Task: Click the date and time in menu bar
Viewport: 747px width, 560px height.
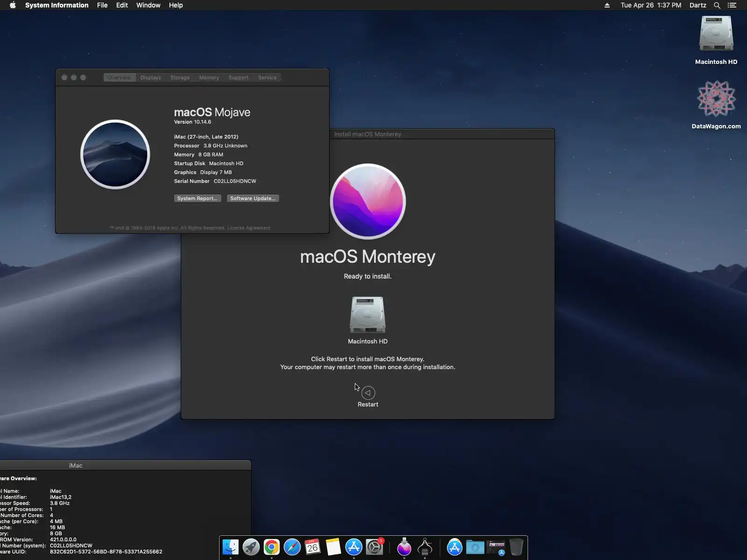Action: pyautogui.click(x=651, y=5)
